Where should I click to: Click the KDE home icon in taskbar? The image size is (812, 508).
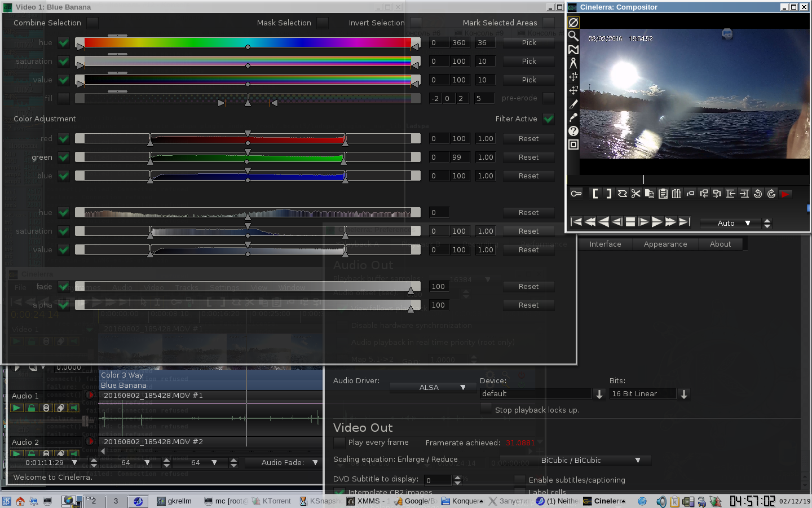[20, 501]
